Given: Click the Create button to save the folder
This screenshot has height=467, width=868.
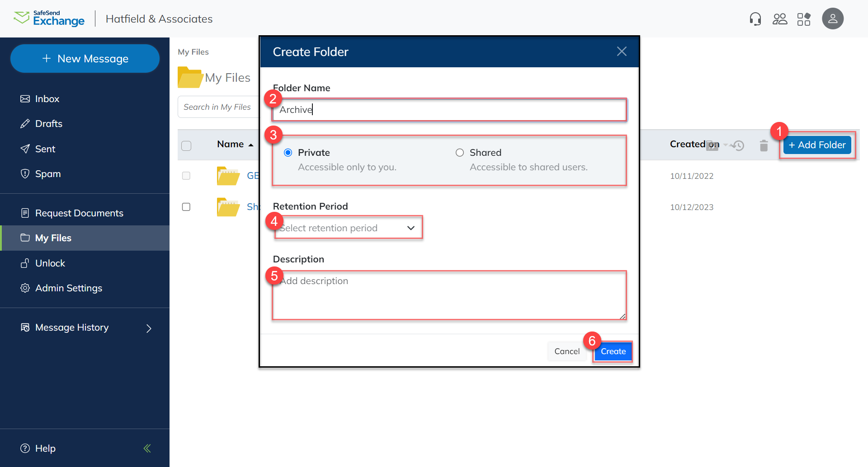Looking at the screenshot, I should (x=613, y=351).
